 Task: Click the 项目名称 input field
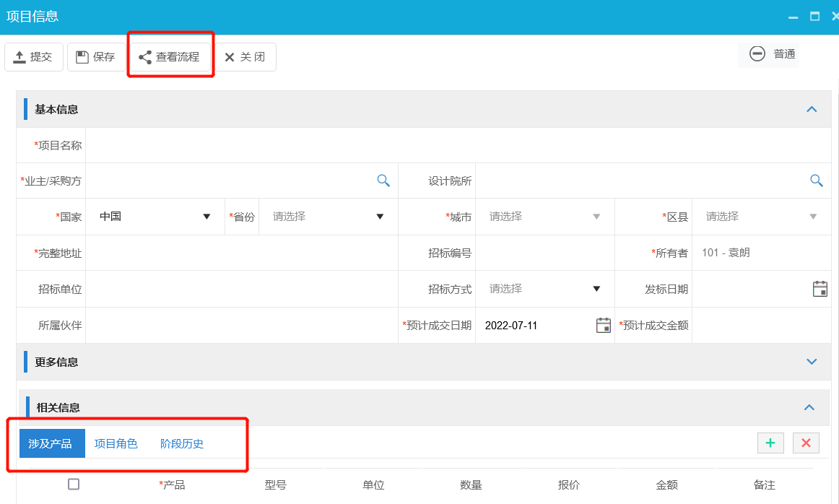(458, 145)
